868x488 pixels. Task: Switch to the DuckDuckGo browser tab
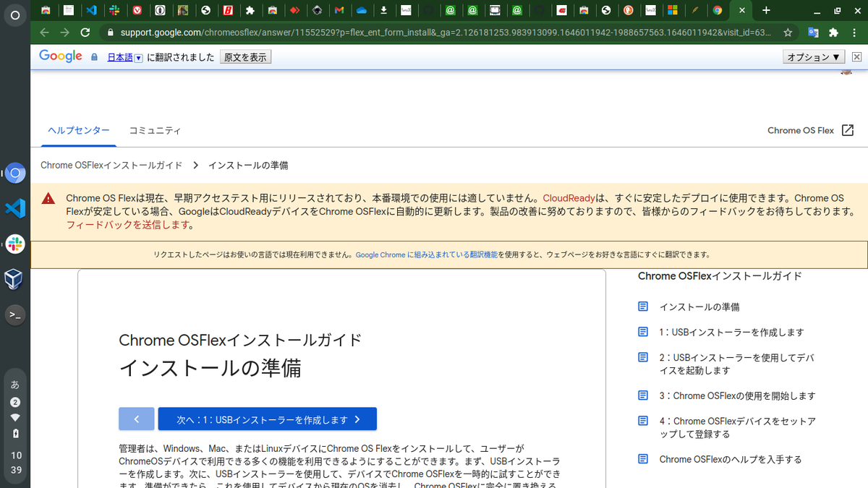[x=628, y=10]
